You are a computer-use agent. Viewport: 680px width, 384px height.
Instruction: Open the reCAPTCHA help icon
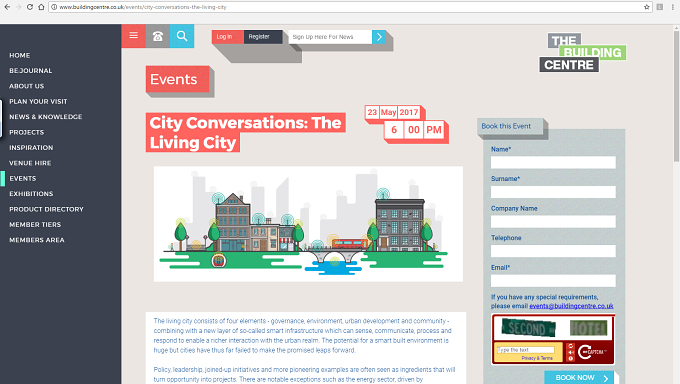click(571, 358)
